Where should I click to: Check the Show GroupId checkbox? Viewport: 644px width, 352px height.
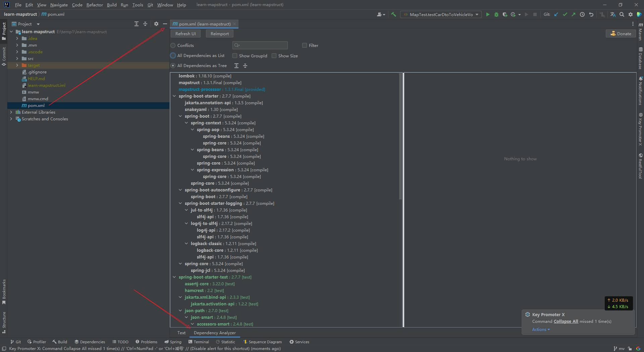click(x=235, y=56)
